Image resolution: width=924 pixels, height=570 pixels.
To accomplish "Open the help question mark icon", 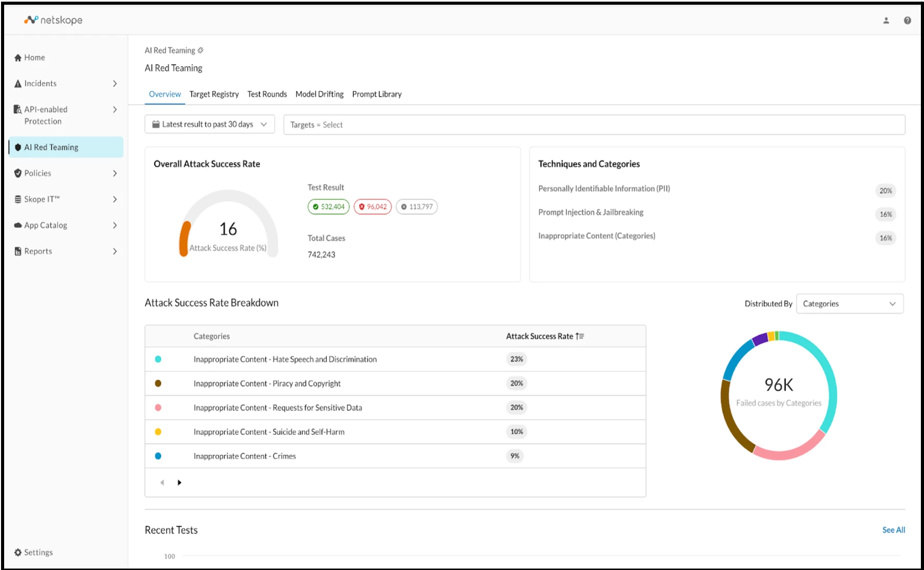I will point(907,21).
